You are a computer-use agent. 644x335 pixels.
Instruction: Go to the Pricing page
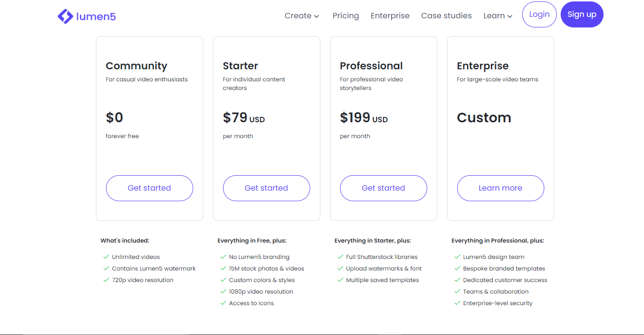pyautogui.click(x=346, y=16)
